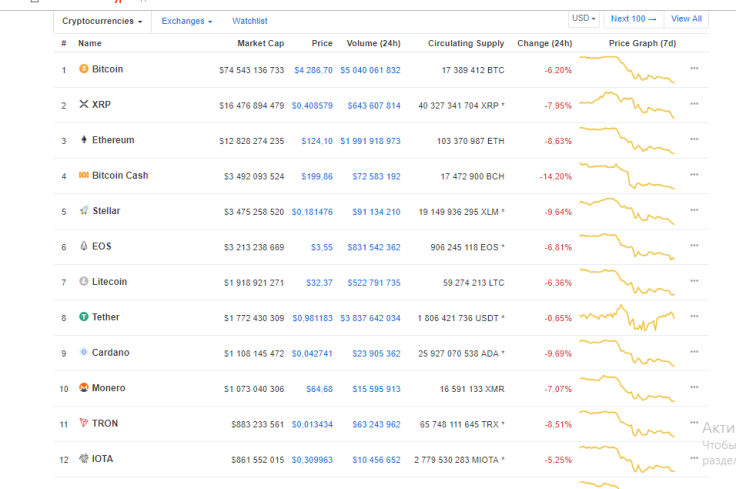Sort by the Circulating Supply column header

(466, 43)
